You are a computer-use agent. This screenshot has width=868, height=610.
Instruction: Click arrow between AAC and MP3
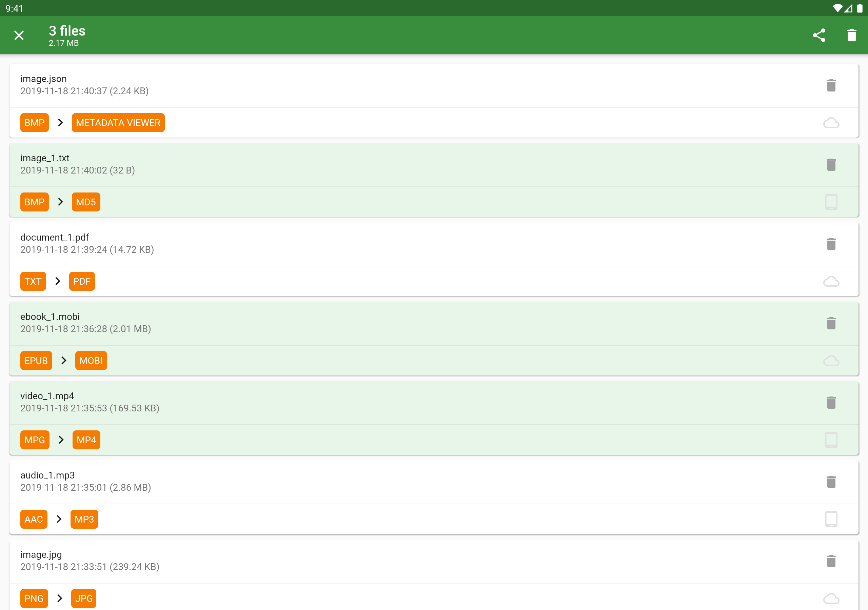click(59, 520)
